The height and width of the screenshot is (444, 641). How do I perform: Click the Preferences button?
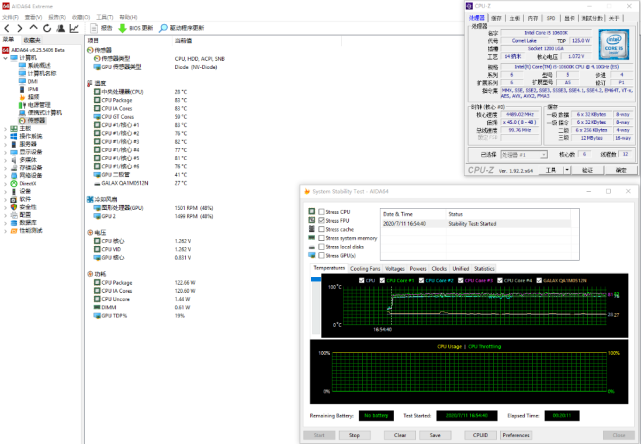(515, 435)
